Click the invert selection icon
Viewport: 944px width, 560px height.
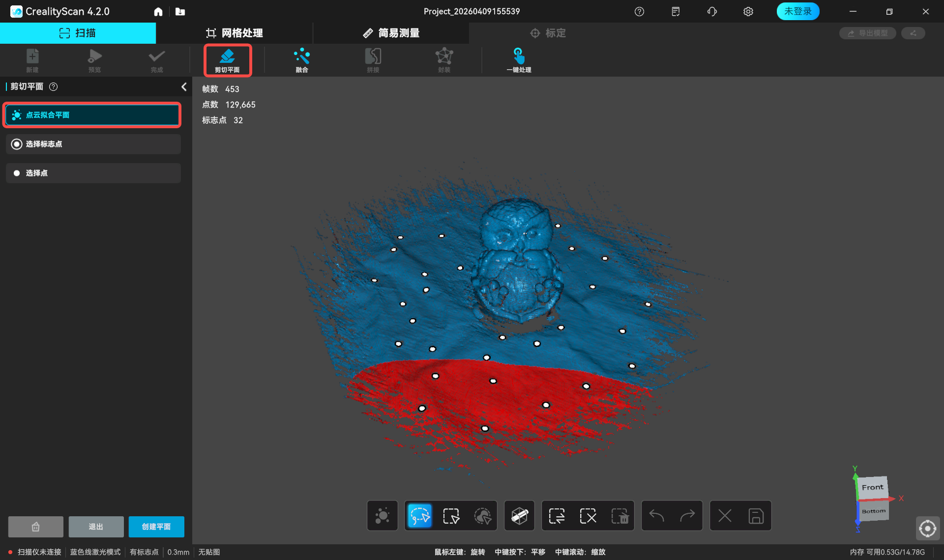557,516
